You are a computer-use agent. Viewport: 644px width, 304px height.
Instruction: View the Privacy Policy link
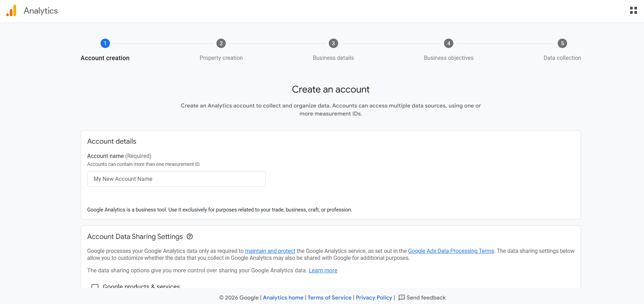point(374,297)
